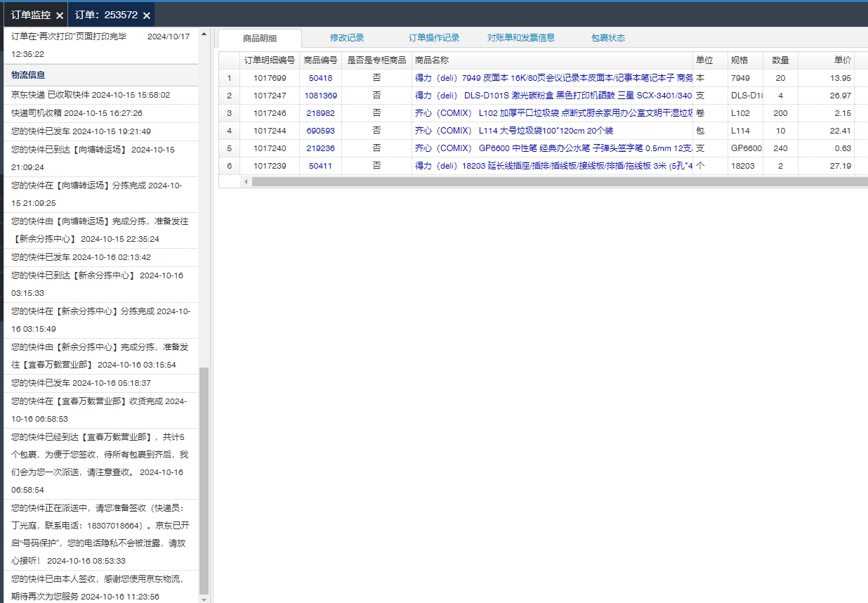
Task: Select the 已发车 2024-10-15 19:21:49 entry
Action: coord(101,131)
